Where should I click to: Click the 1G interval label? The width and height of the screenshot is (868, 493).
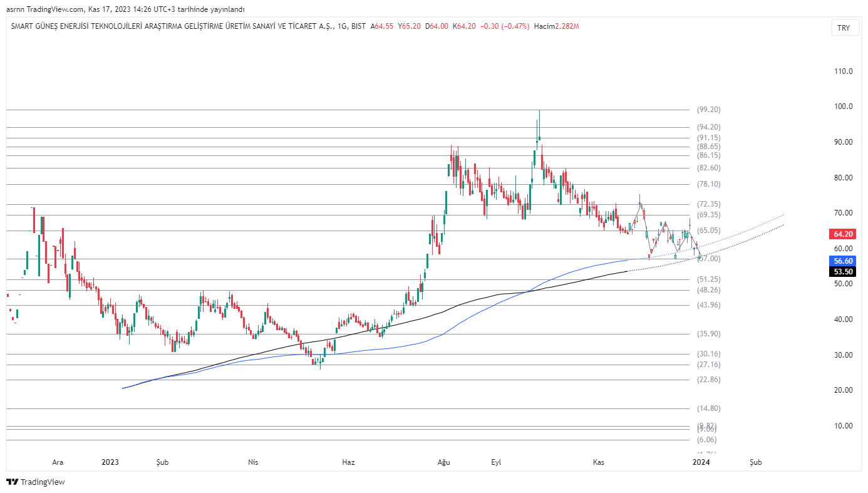342,26
